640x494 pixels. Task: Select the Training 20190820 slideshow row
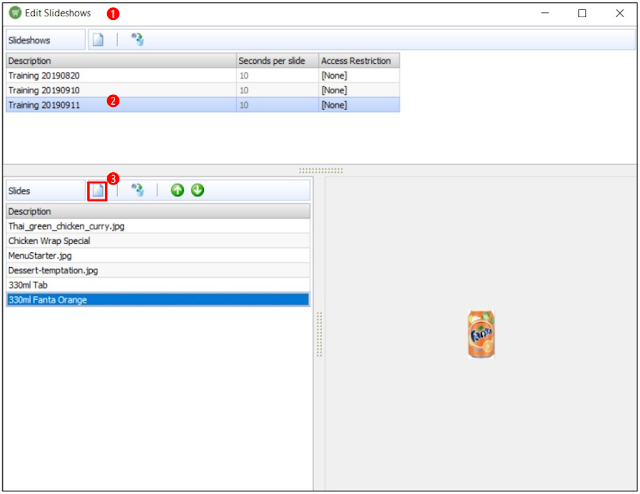click(203, 76)
